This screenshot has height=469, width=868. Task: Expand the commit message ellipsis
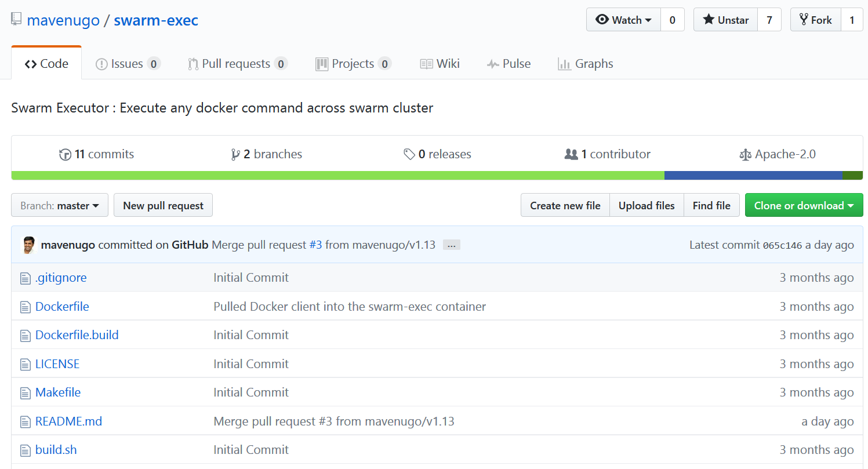point(451,245)
